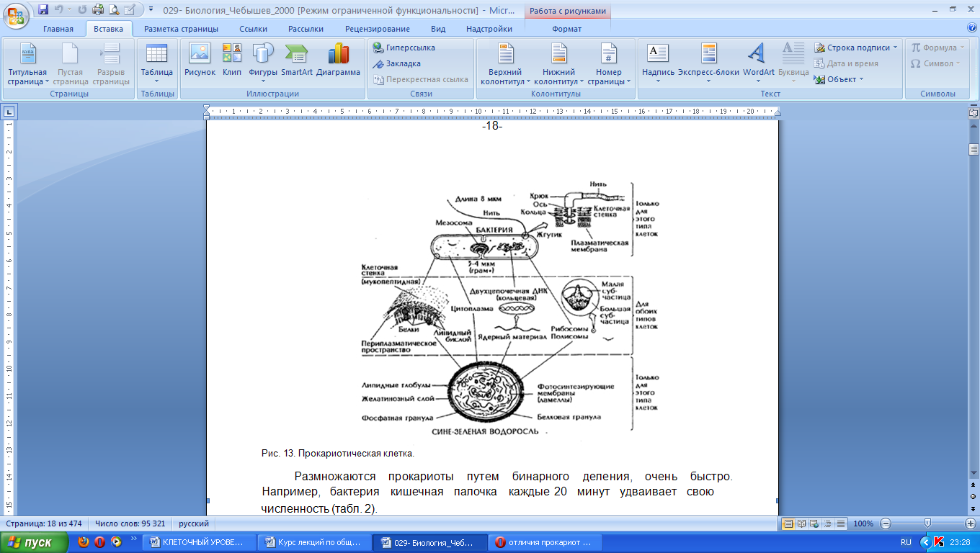980x553 pixels.
Task: Switch to Print Layout view
Action: [x=789, y=523]
